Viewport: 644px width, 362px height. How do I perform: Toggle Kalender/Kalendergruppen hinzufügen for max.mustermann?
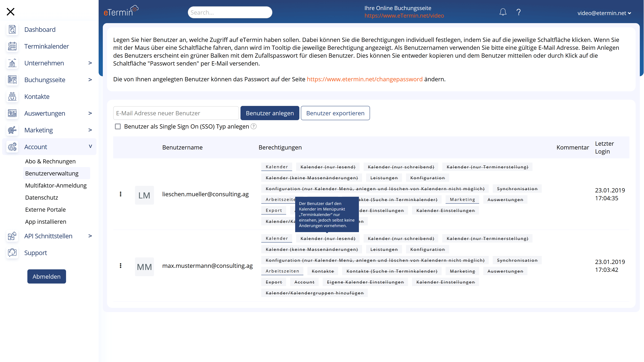[314, 293]
